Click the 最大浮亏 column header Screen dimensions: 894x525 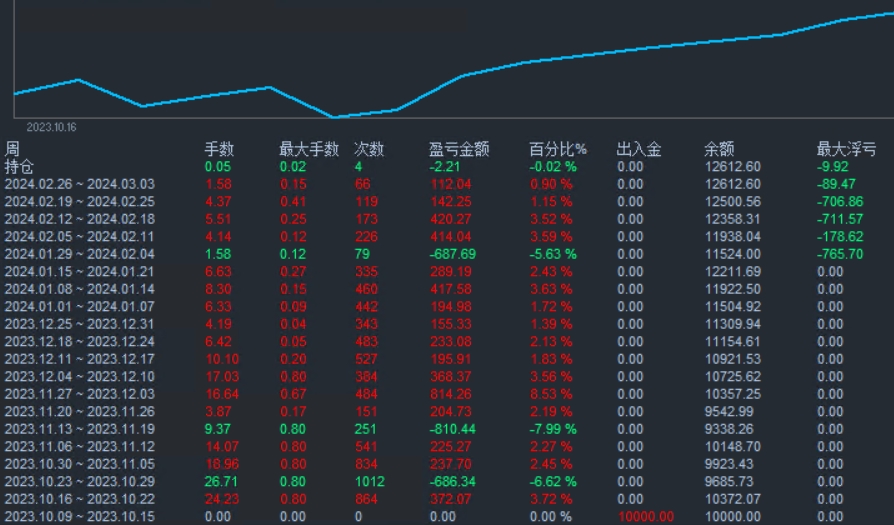click(x=846, y=149)
